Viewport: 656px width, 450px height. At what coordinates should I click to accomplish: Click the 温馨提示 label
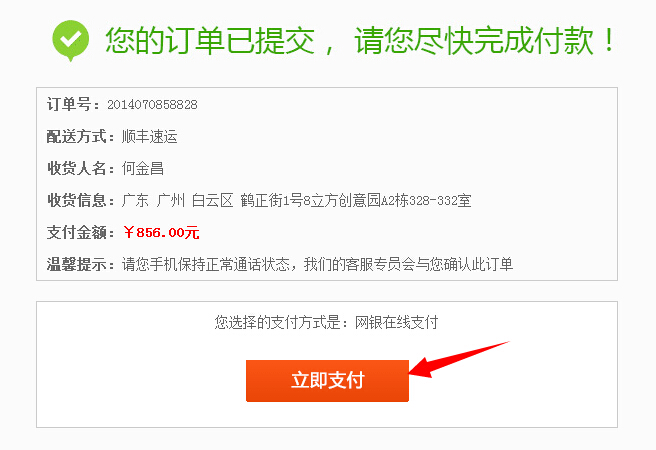(80, 264)
